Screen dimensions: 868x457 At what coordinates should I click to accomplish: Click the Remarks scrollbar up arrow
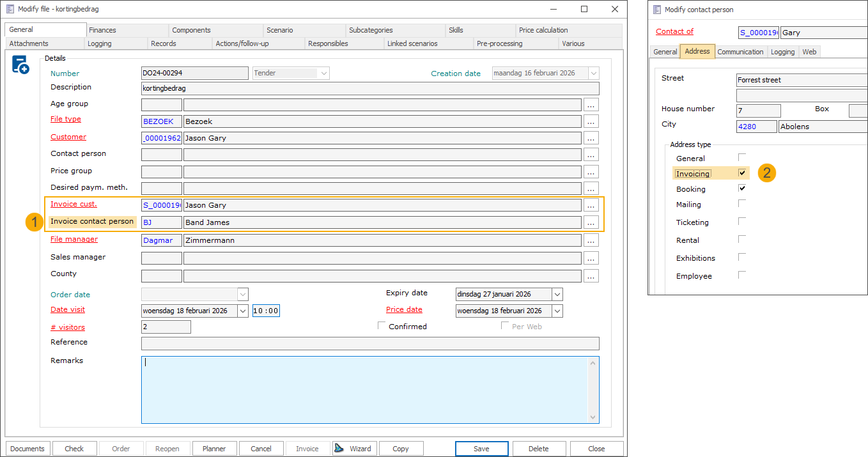coord(594,363)
